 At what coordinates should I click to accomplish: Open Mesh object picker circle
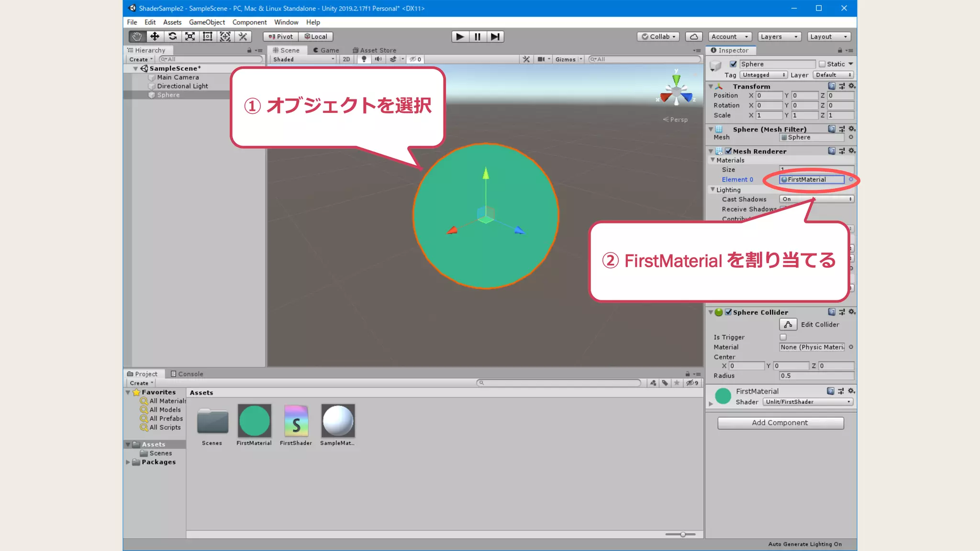point(851,137)
